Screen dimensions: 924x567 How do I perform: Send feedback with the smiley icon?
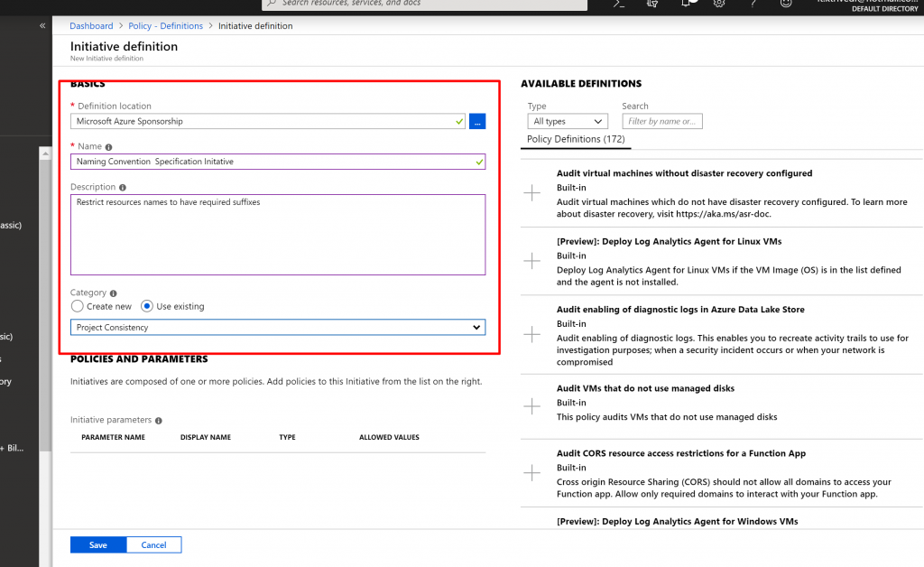tap(785, 4)
